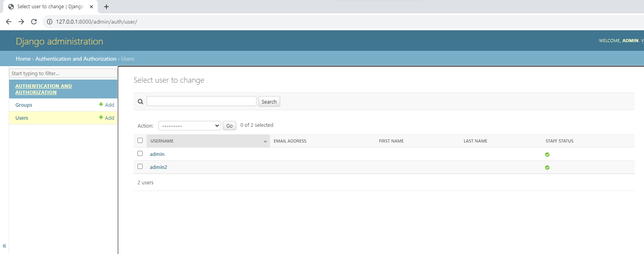Sort by First Name column
Image resolution: width=644 pixels, height=254 pixels.
(391, 141)
